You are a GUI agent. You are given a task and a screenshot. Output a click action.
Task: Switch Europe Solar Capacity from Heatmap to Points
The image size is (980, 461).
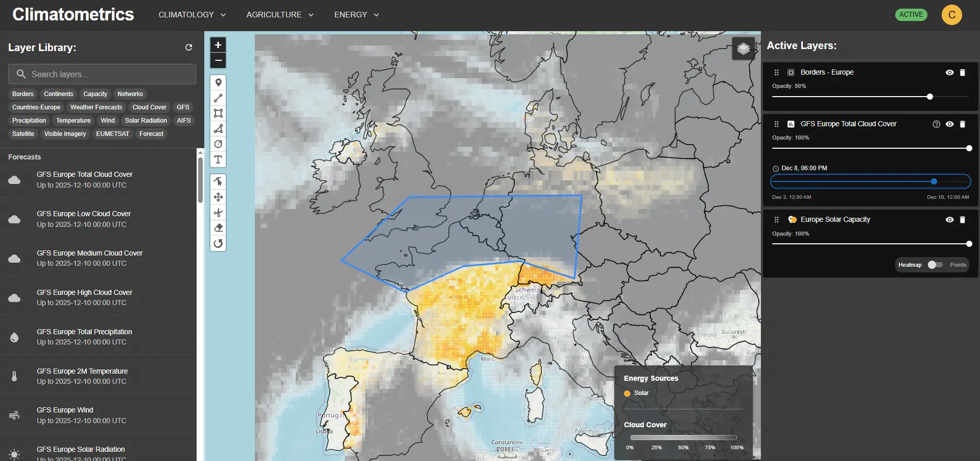(x=936, y=265)
